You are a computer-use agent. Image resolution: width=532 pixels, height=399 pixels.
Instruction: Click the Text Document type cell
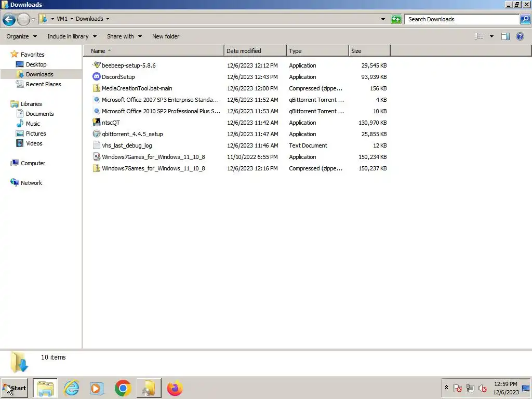pos(308,145)
